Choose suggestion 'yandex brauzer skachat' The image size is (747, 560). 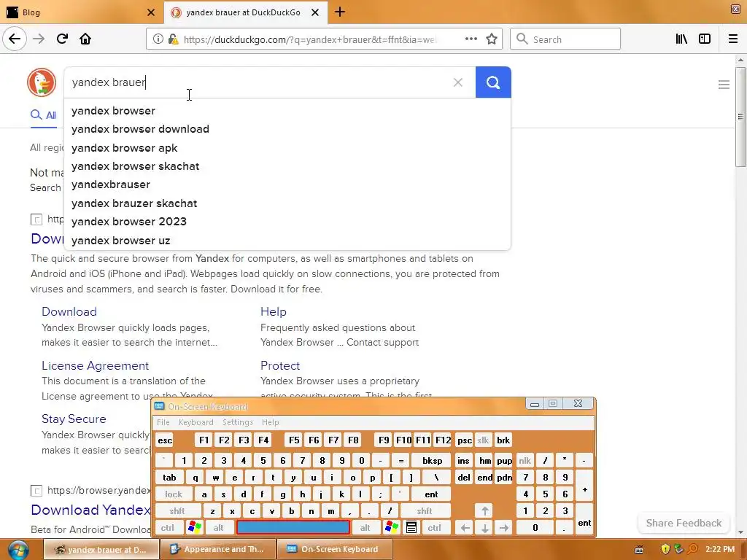(x=287, y=203)
